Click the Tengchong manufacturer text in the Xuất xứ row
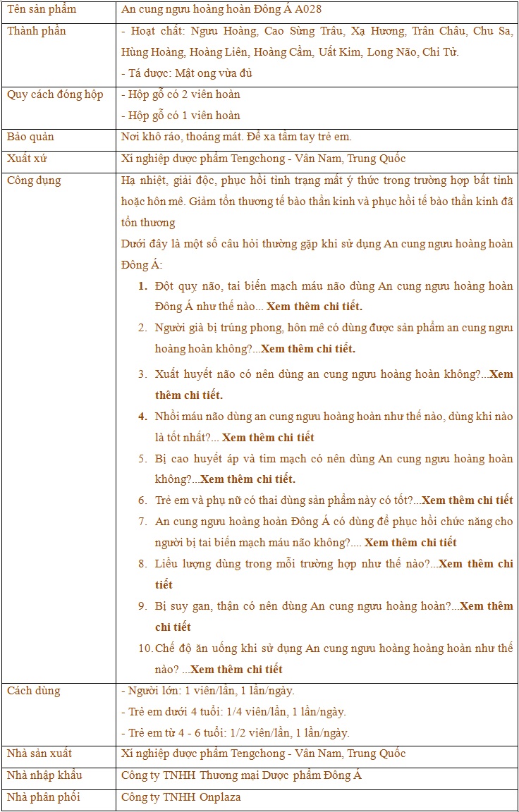Screen dimensions: 519x812 point(263,159)
